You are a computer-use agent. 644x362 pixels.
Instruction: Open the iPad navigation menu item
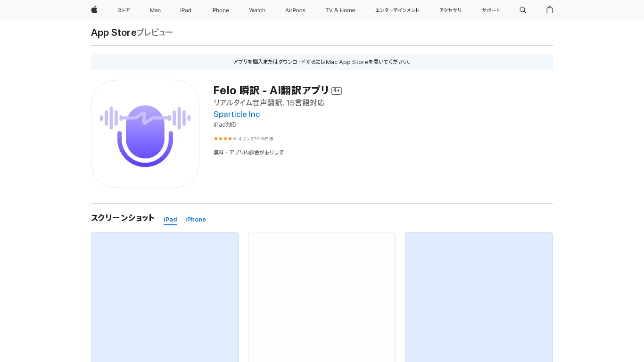pos(186,10)
